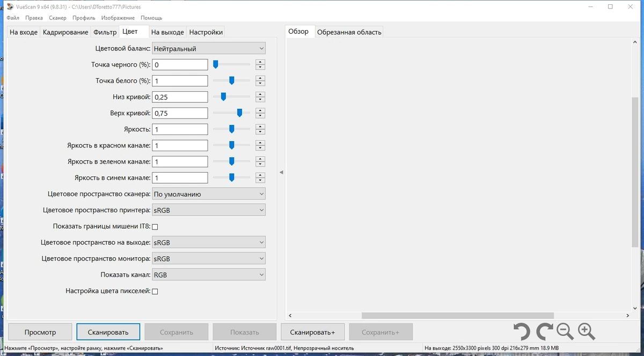Open the "Цветовое пространство принтера" dropdown

209,210
